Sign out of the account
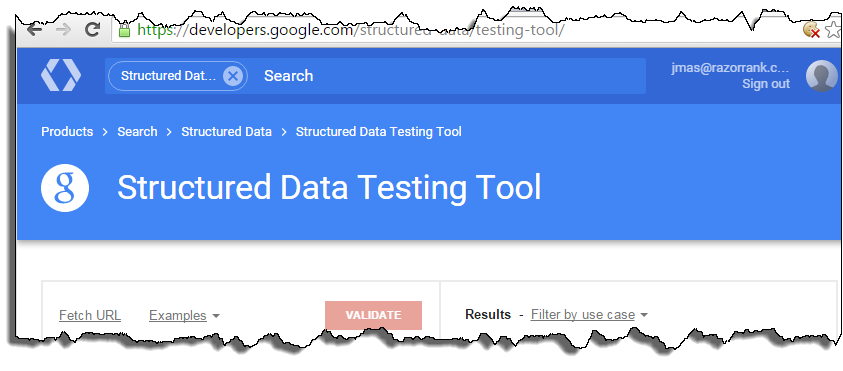843x371 pixels. click(766, 84)
